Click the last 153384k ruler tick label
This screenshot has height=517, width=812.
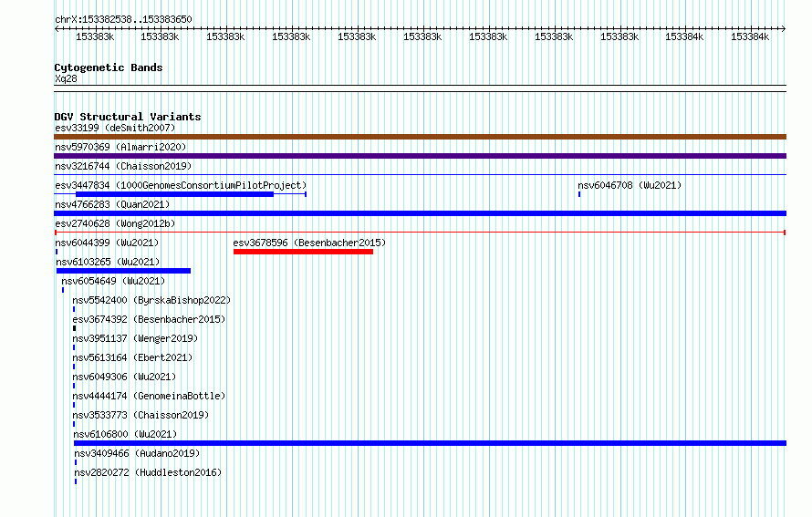pos(750,36)
